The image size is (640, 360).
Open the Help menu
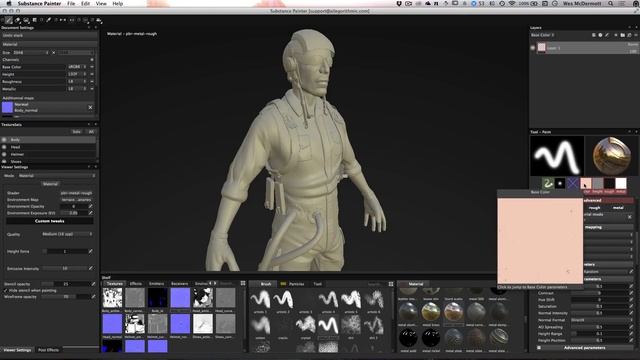(118, 4)
